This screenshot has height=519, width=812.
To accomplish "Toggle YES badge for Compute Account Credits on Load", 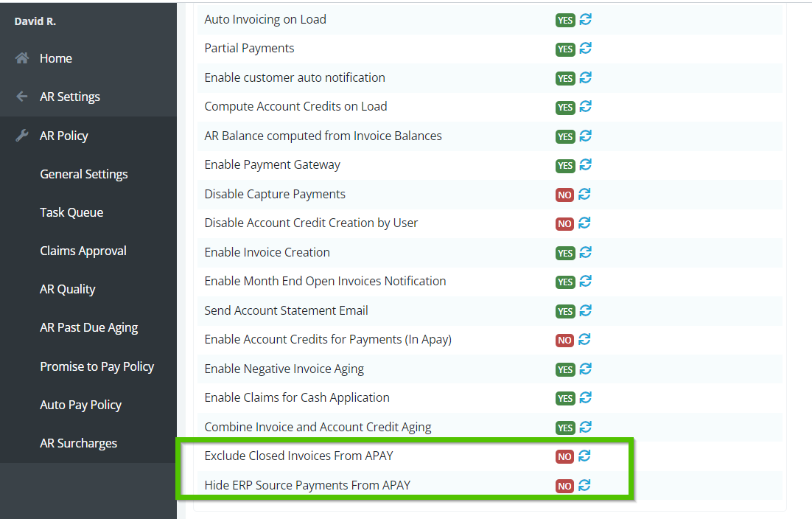I will pyautogui.click(x=565, y=108).
